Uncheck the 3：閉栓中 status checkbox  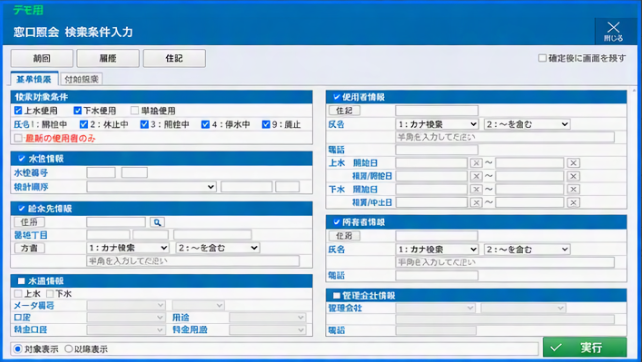pyautogui.click(x=144, y=124)
